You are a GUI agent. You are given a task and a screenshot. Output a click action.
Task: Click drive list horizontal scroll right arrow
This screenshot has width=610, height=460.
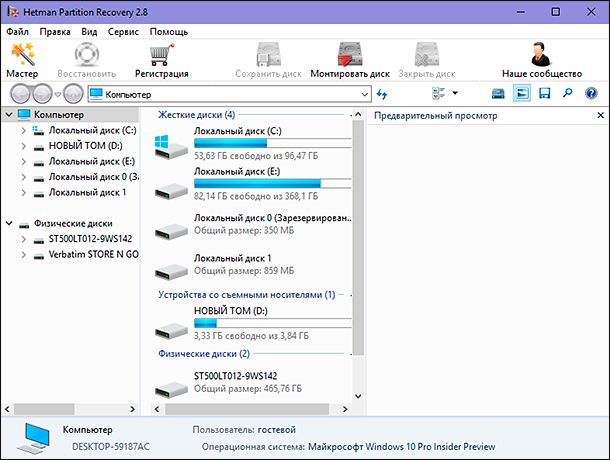click(345, 409)
